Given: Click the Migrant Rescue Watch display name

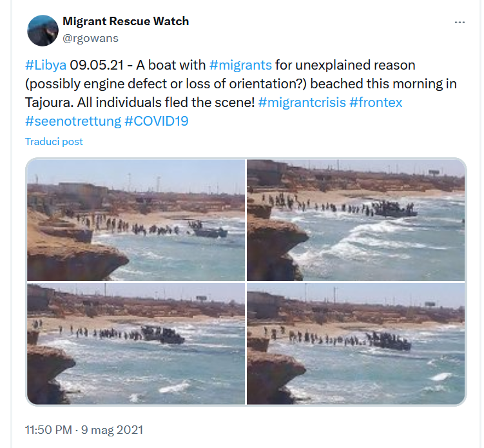Looking at the screenshot, I should tap(126, 21).
